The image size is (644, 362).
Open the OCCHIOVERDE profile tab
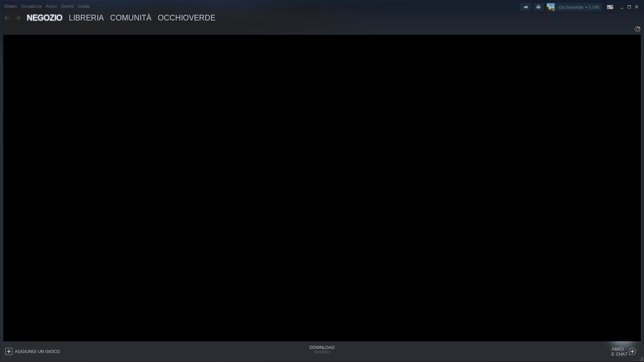[x=187, y=18]
